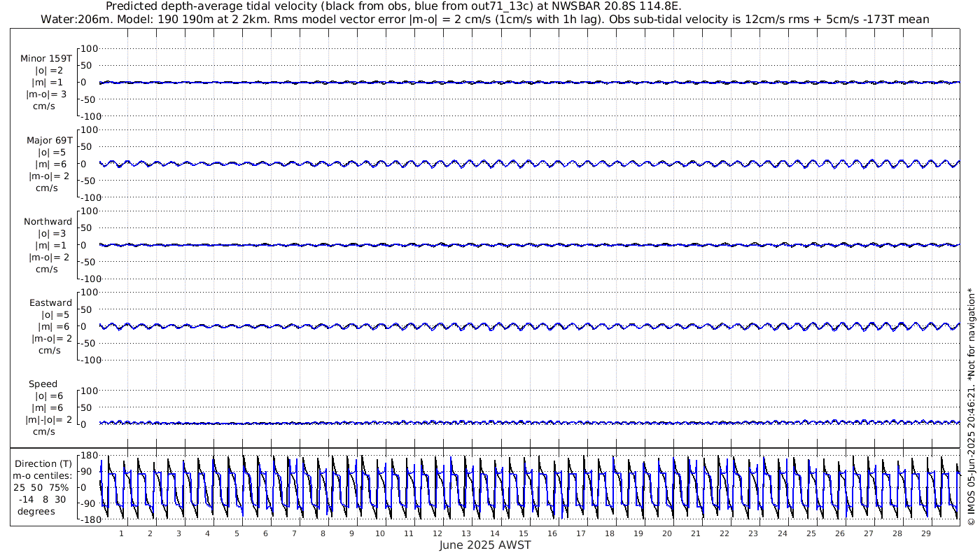
Task: Click day 22 label on date axis
Action: (724, 533)
